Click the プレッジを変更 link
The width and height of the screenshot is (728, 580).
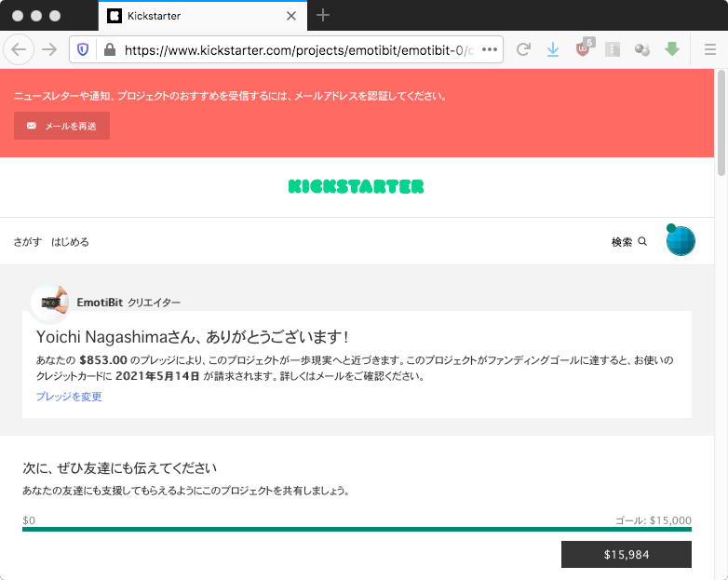coord(69,396)
